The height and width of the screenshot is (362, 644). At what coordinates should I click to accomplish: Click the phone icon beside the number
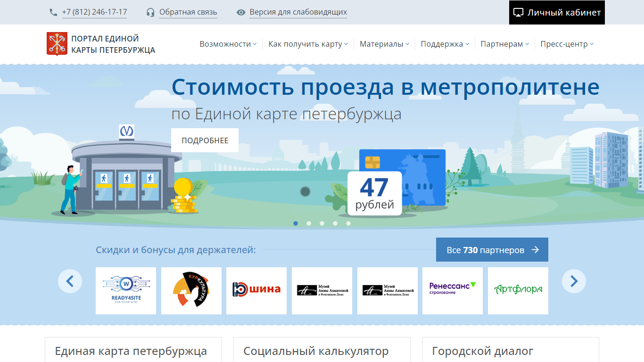53,12
